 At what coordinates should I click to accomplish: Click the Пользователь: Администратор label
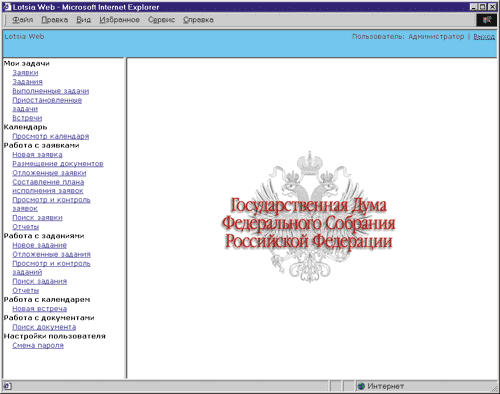coord(408,37)
